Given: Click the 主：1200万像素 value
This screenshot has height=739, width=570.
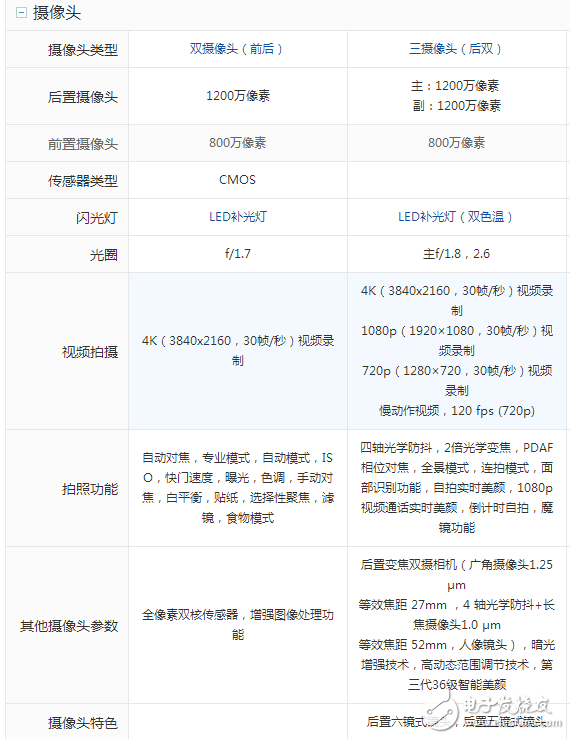Looking at the screenshot, I should point(455,86).
